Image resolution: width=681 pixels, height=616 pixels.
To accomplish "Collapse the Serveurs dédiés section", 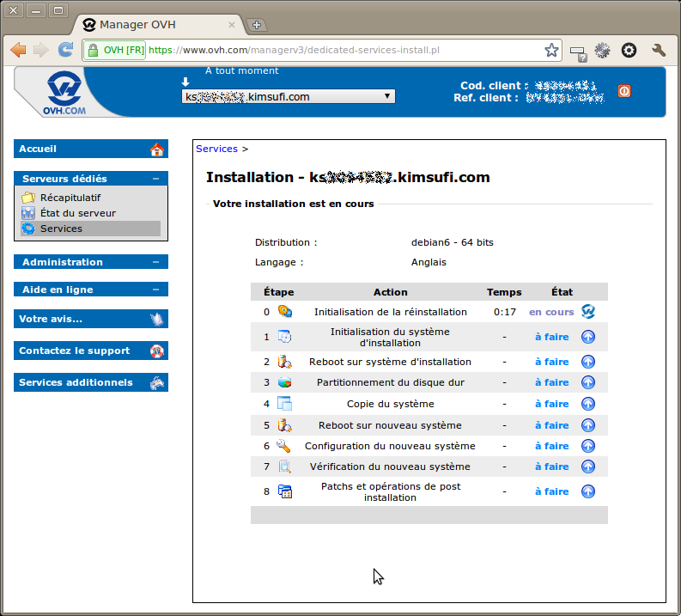I will [156, 179].
